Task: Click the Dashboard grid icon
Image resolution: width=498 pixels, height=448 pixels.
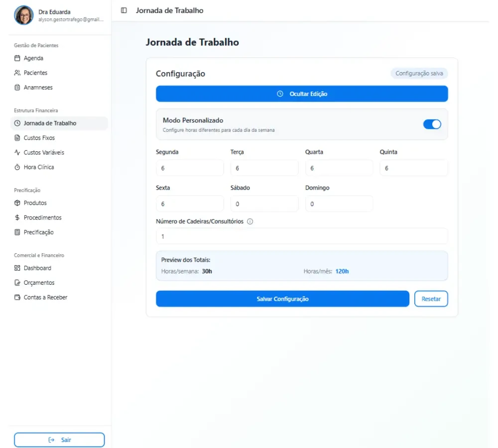Action: [17, 268]
